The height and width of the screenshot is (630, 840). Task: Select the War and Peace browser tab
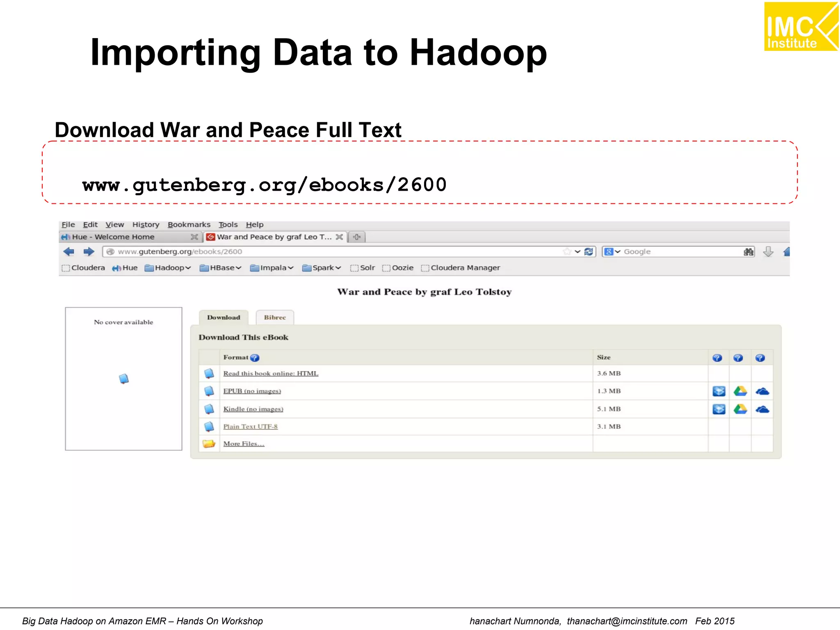coord(276,237)
